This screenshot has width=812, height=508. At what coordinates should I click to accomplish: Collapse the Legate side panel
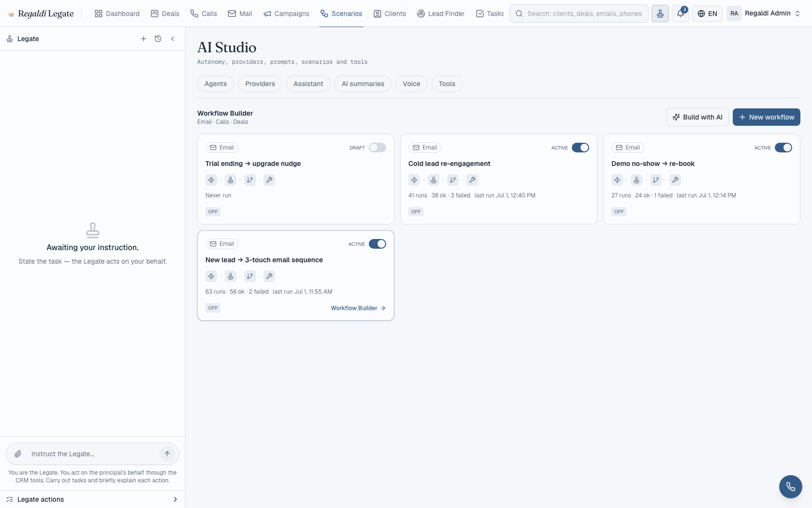(173, 39)
